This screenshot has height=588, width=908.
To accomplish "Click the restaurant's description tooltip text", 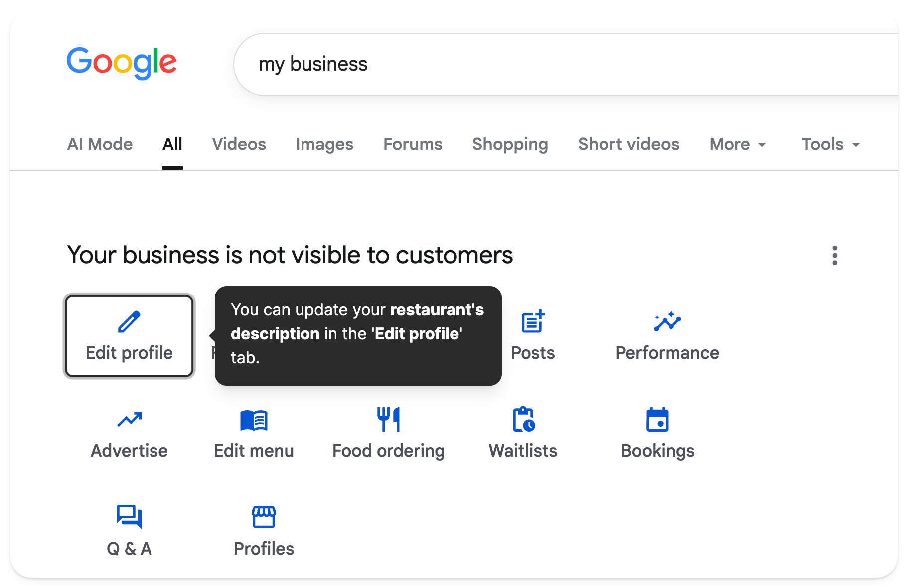I will point(357,334).
